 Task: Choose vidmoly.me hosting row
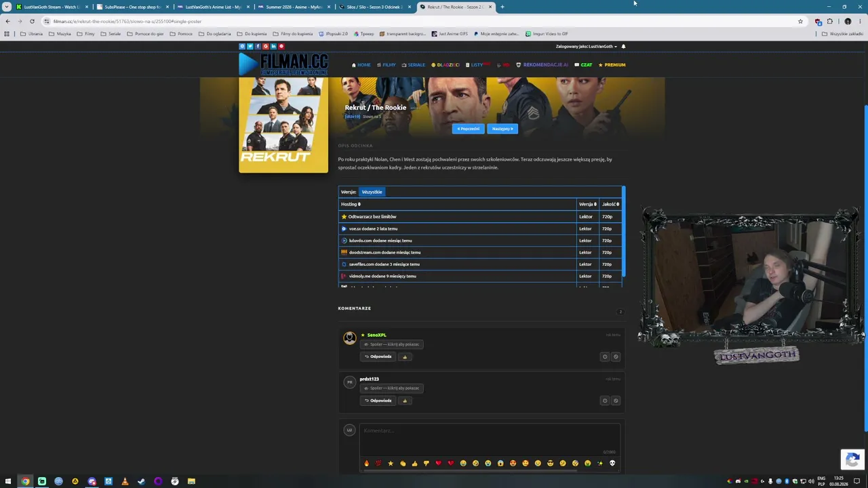click(480, 277)
